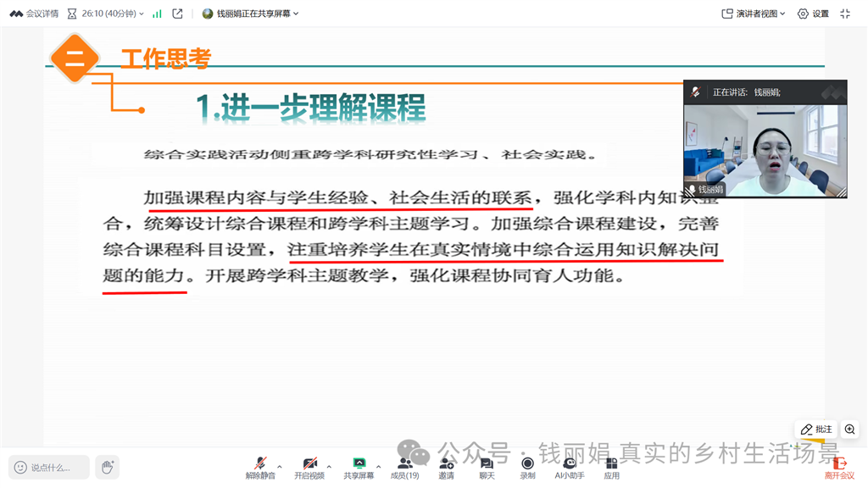Click the zoom magnifier icon beside 批注

click(x=849, y=430)
